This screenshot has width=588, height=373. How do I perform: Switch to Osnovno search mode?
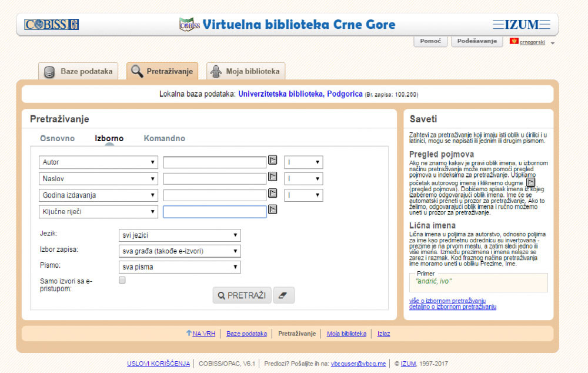point(57,139)
